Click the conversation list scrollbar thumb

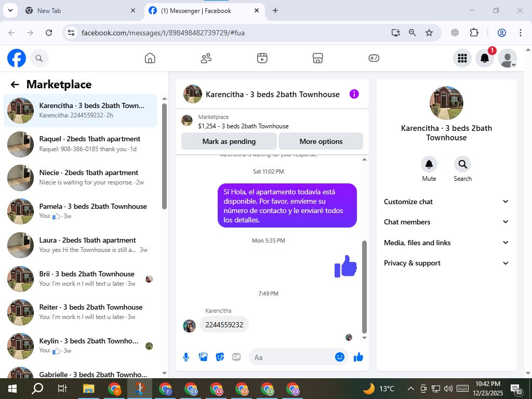[165, 156]
